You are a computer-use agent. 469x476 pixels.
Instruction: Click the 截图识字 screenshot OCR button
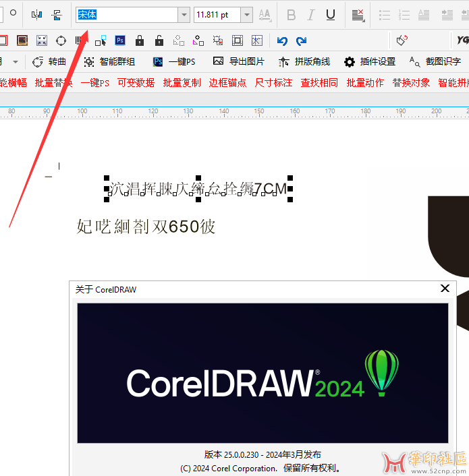pos(435,62)
